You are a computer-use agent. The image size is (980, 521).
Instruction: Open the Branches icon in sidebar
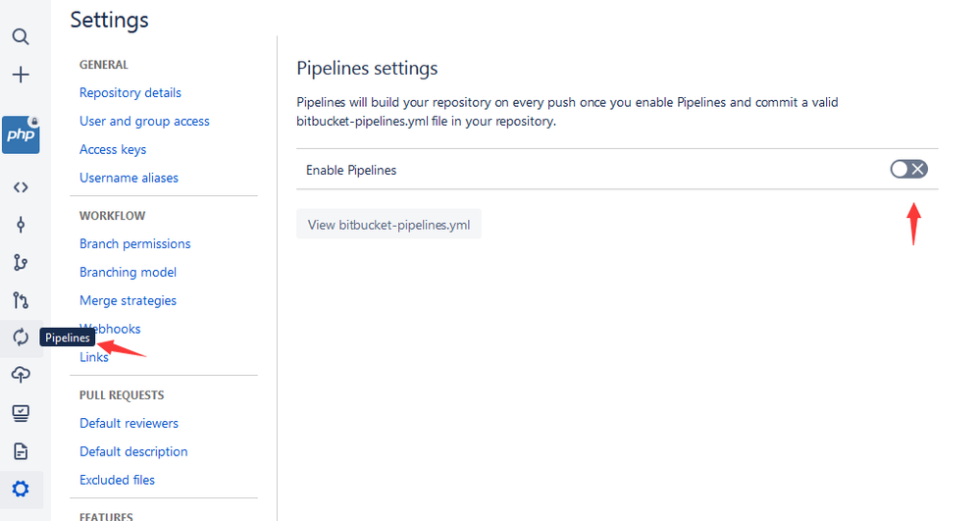pos(21,263)
